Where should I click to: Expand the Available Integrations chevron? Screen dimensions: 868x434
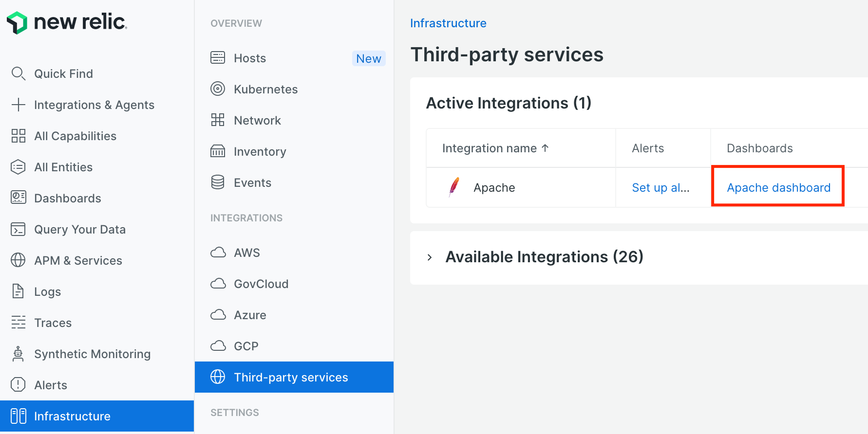(430, 257)
